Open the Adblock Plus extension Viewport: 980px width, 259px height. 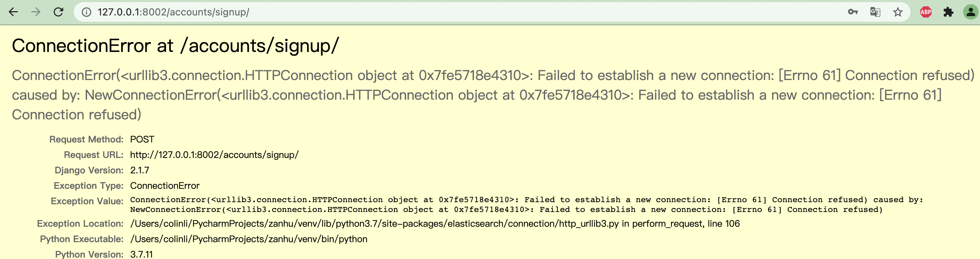pyautogui.click(x=926, y=12)
